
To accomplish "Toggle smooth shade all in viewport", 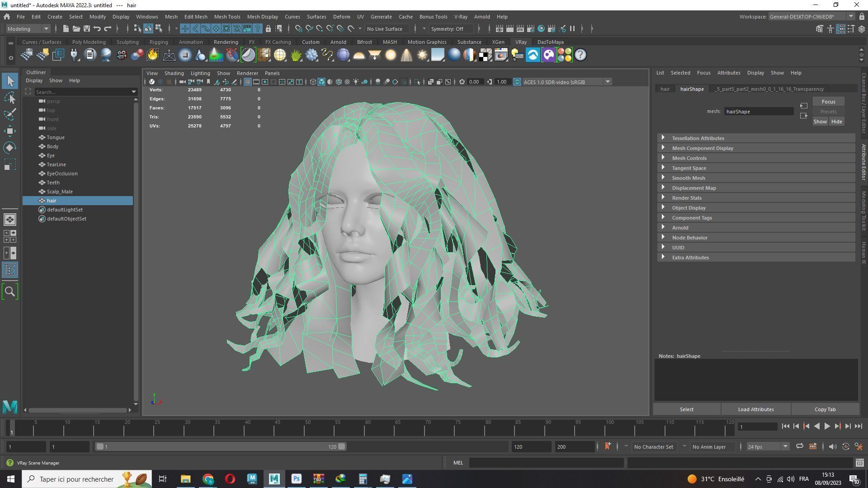I will click(321, 82).
